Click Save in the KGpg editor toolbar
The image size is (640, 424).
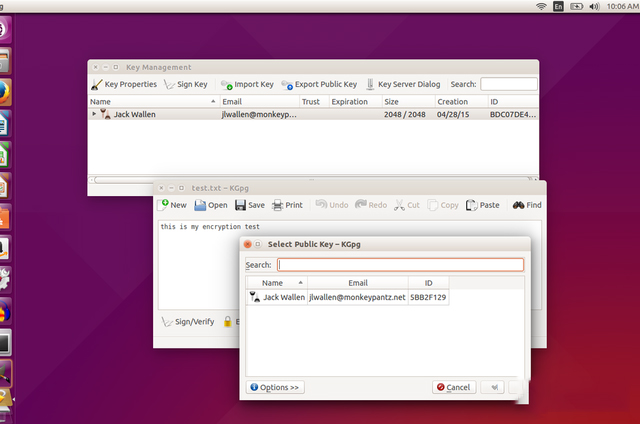point(250,205)
